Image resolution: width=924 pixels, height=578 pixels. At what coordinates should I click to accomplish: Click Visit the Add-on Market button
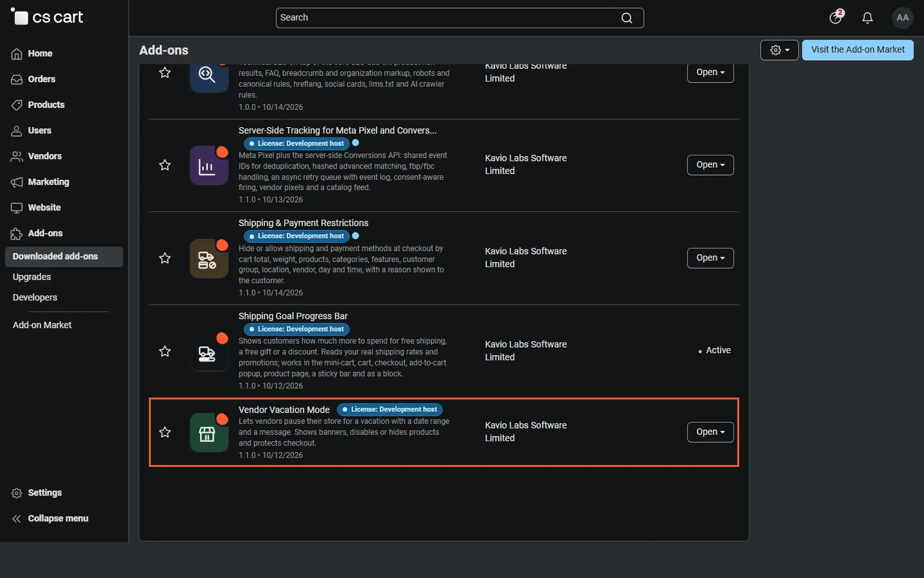(858, 50)
